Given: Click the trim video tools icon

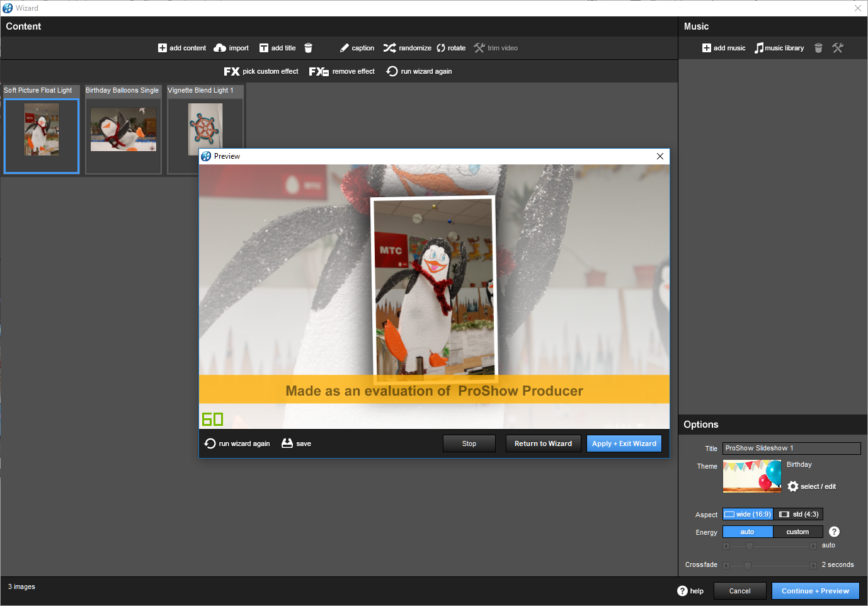Looking at the screenshot, I should click(479, 48).
